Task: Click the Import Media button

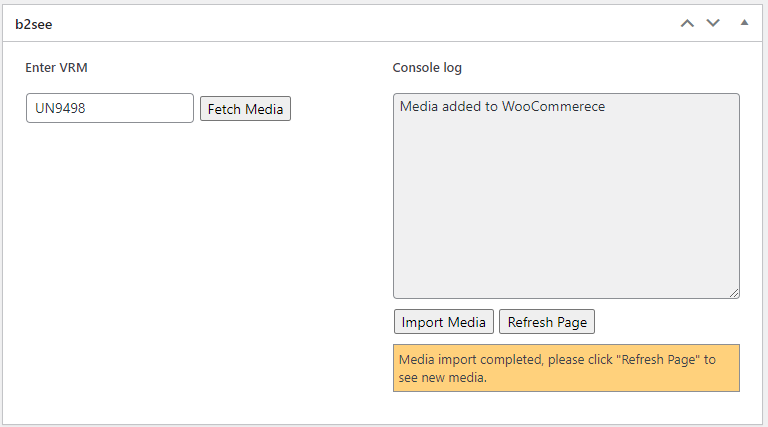Action: point(443,322)
